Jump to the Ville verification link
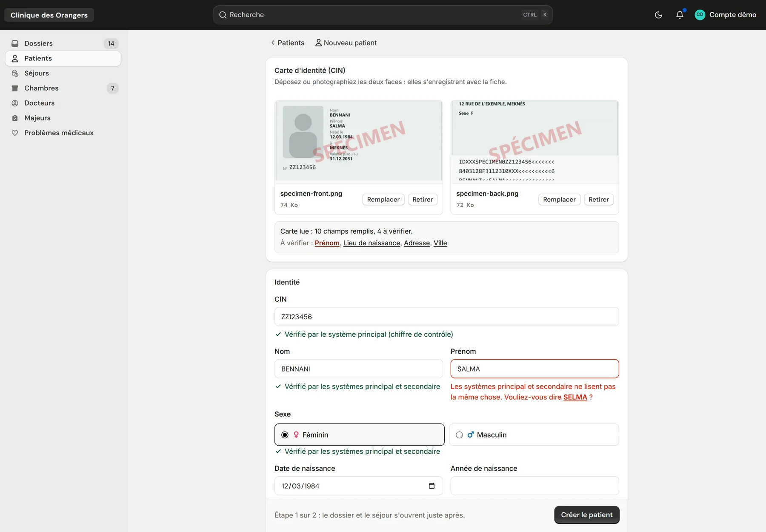The image size is (766, 532). [x=440, y=243]
